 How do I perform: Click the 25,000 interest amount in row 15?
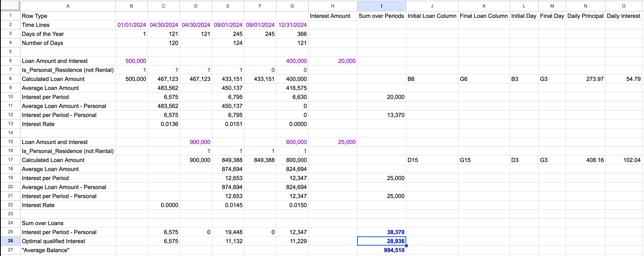click(333, 142)
